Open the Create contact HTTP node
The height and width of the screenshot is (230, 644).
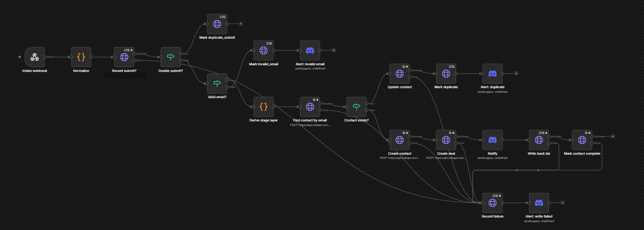click(399, 140)
